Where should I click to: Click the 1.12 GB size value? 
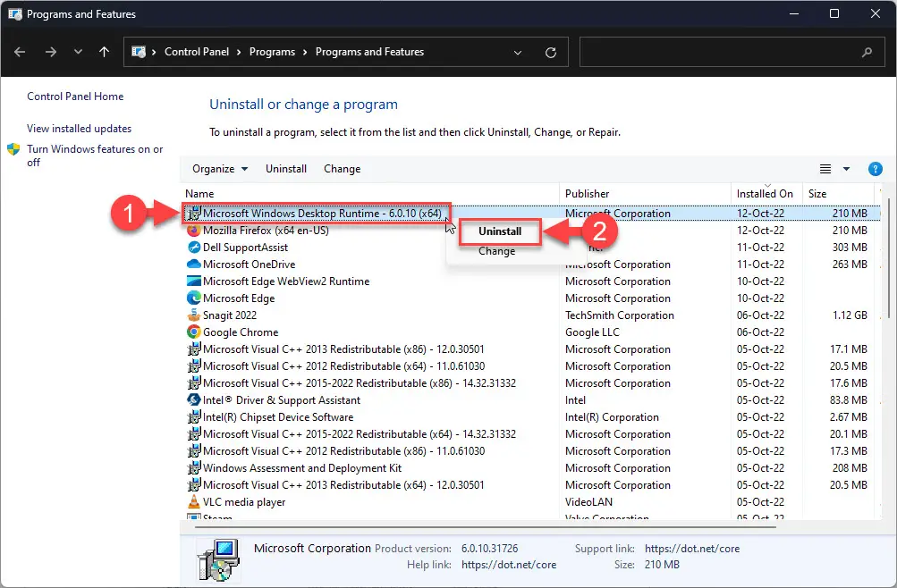(x=850, y=315)
